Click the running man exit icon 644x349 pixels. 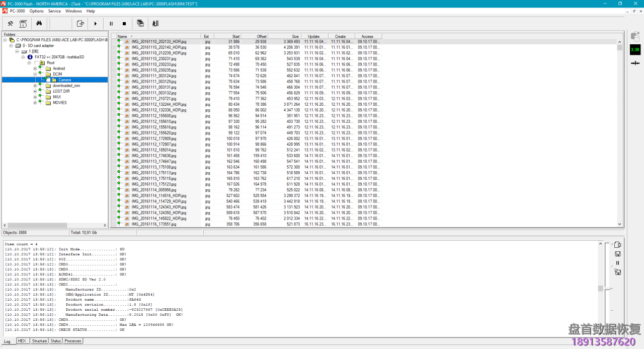point(155,24)
